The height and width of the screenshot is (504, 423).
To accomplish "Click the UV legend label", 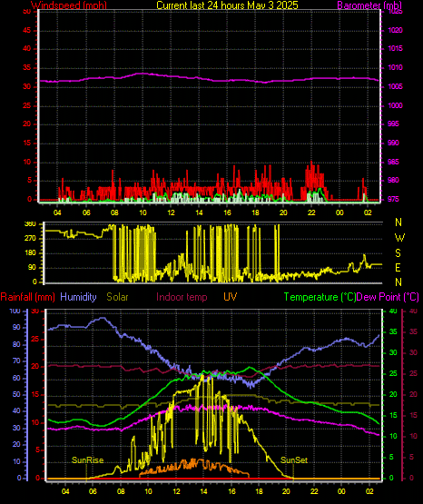I will (231, 297).
